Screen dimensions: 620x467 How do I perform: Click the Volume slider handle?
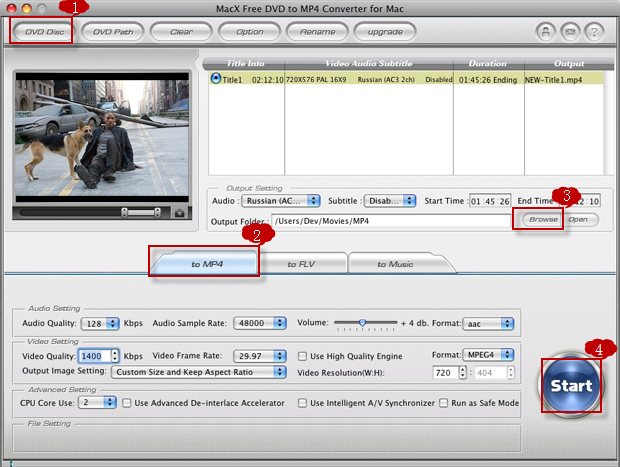[x=362, y=324]
